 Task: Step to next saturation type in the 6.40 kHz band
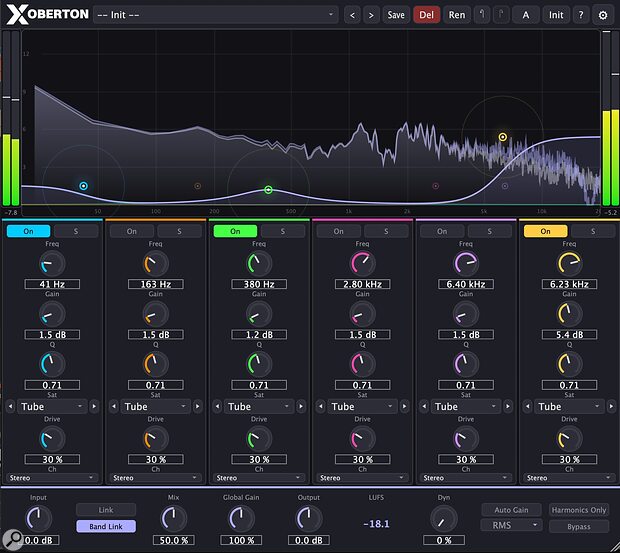(x=508, y=406)
